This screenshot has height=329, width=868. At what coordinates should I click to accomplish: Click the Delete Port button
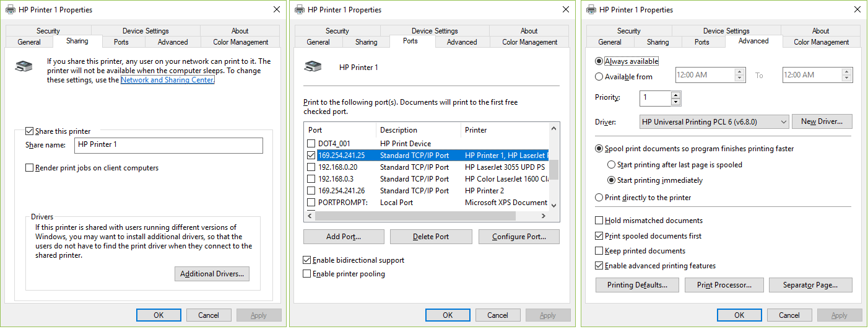[x=432, y=237]
